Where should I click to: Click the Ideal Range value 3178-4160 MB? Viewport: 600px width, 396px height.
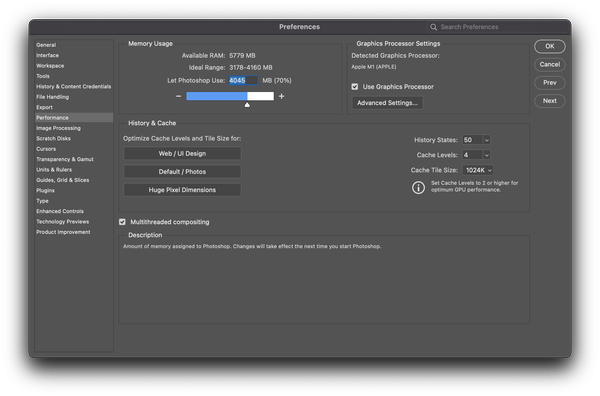(x=251, y=68)
